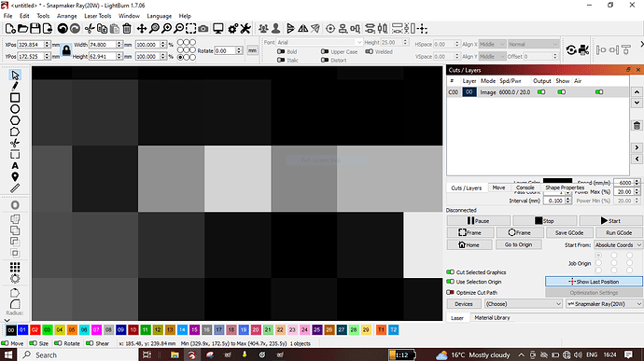
Task: Toggle Optimize Cut Path switch
Action: click(450, 292)
